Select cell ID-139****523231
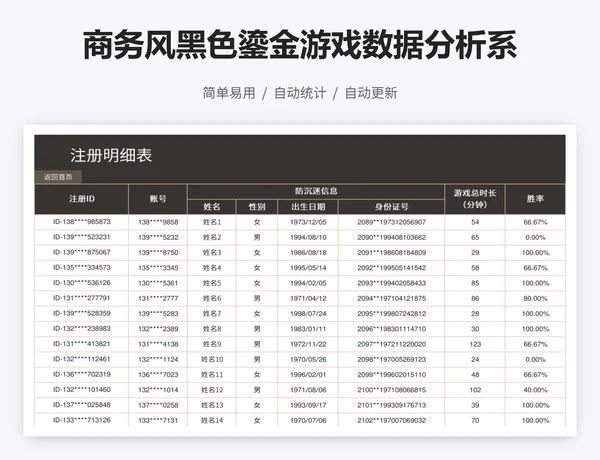The image size is (600, 460). click(82, 237)
